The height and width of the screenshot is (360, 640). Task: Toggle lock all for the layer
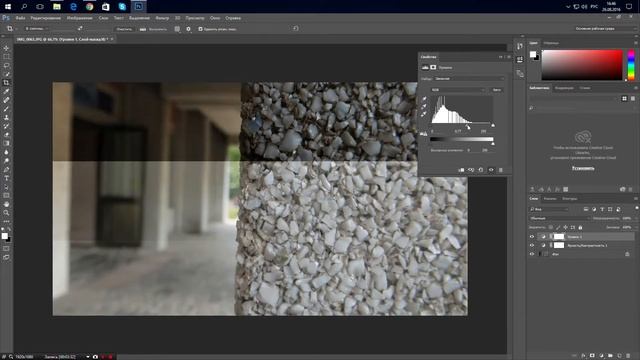click(x=580, y=227)
